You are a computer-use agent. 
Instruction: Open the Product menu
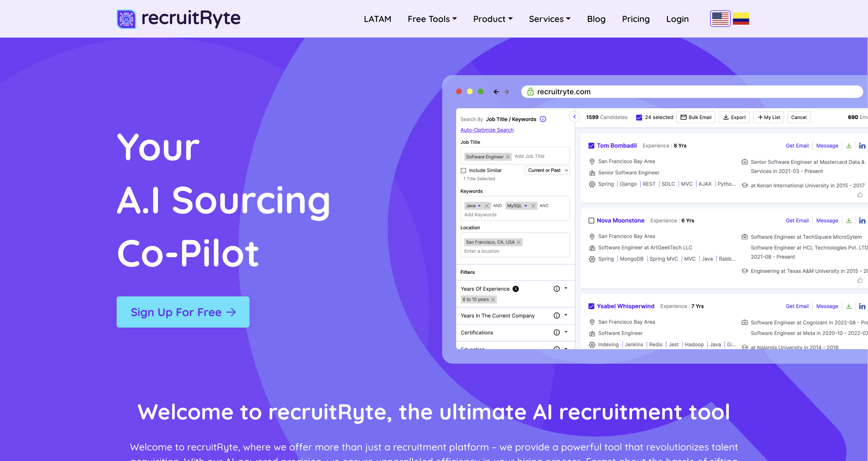tap(493, 19)
